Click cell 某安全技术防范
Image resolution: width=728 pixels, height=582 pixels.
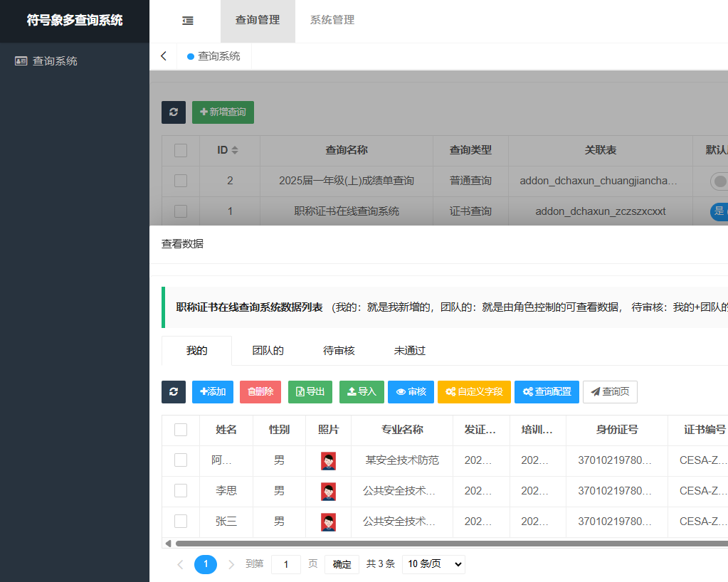(402, 460)
